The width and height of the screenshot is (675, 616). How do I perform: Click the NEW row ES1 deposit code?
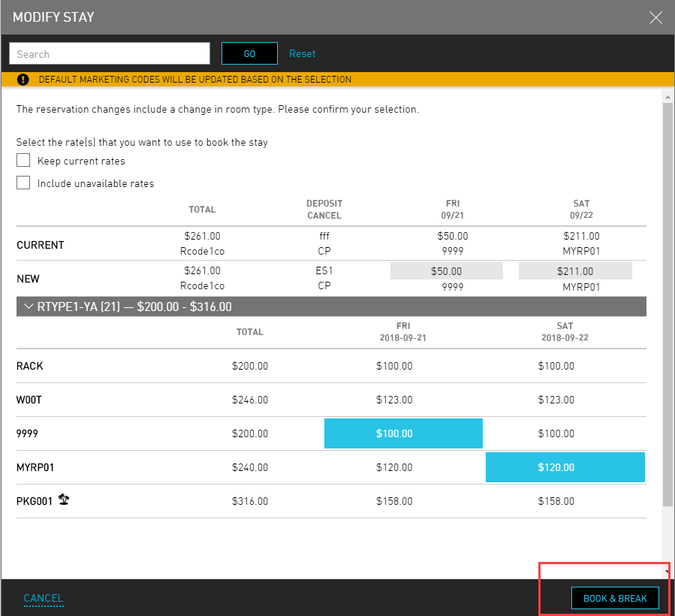pyautogui.click(x=324, y=270)
